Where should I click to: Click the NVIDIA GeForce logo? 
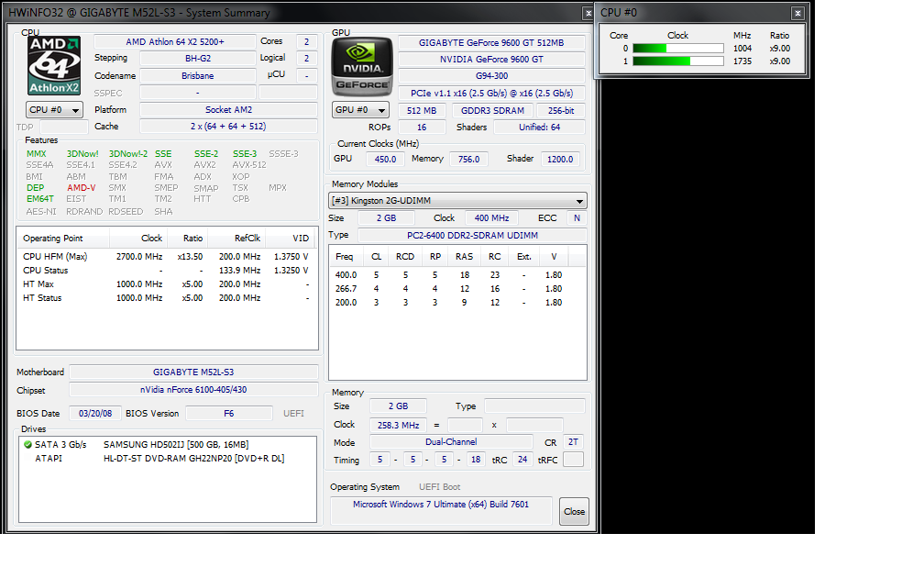tap(361, 67)
